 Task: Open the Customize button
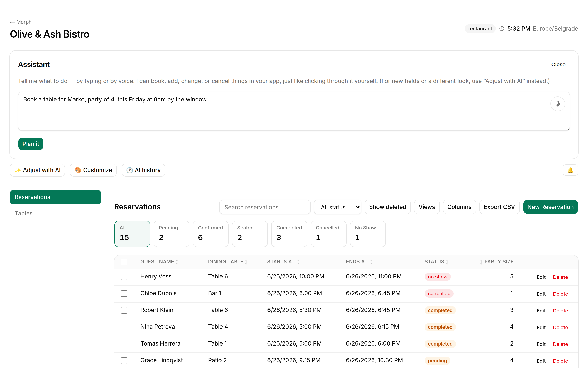[93, 170]
